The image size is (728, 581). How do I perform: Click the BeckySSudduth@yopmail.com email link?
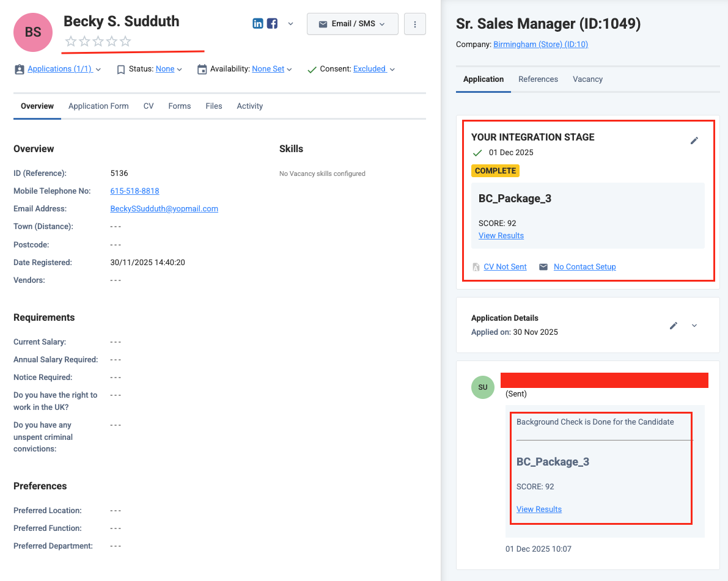(x=164, y=209)
